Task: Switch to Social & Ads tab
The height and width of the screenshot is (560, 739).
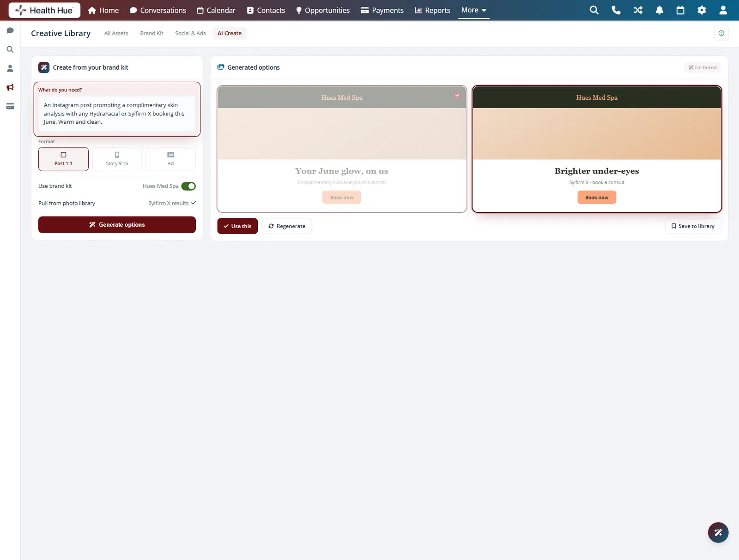Action: click(190, 33)
